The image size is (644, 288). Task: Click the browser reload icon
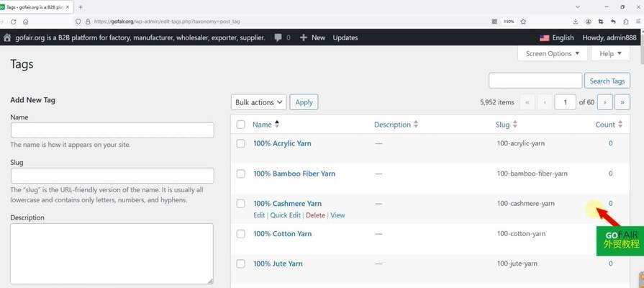[14, 22]
